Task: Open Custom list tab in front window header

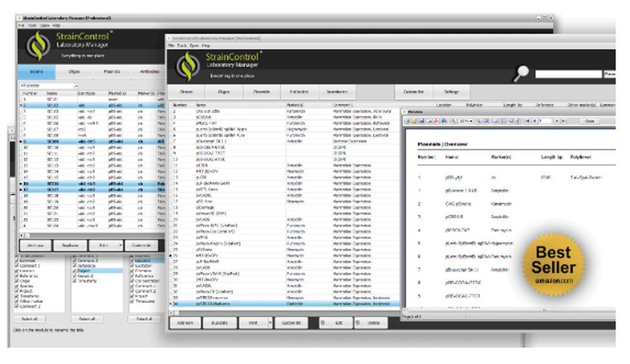Action: [x=413, y=92]
